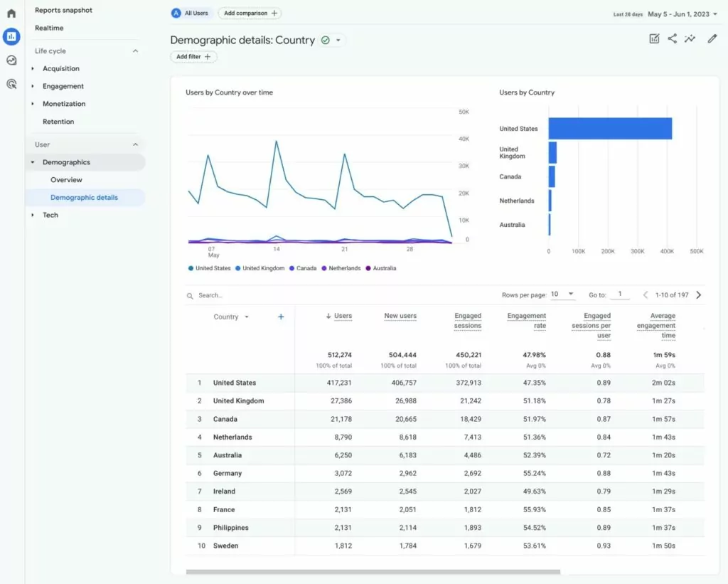Select the Sweden table row
Screen dimensions: 728x584
point(445,546)
